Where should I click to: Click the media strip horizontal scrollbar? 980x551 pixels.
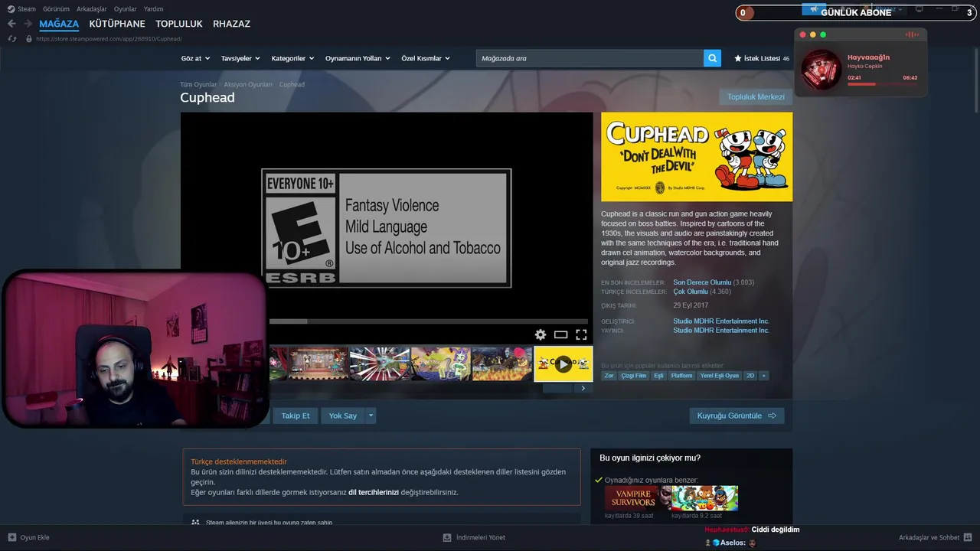click(x=557, y=388)
